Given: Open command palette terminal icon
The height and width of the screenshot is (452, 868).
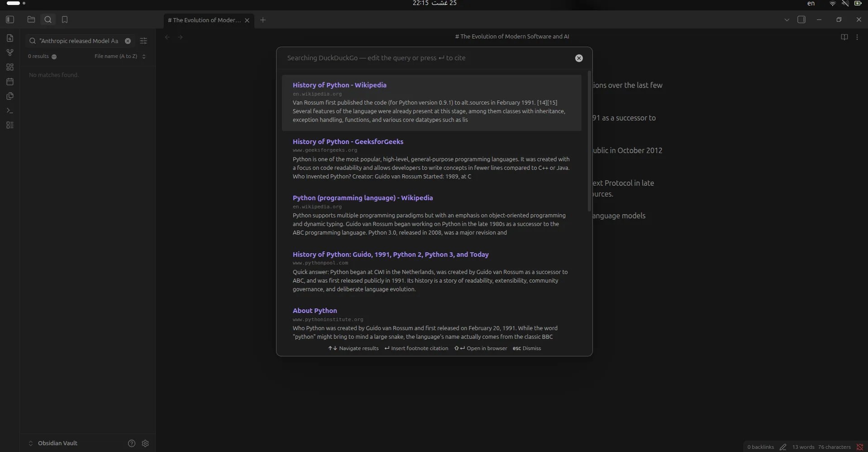Looking at the screenshot, I should 10,111.
